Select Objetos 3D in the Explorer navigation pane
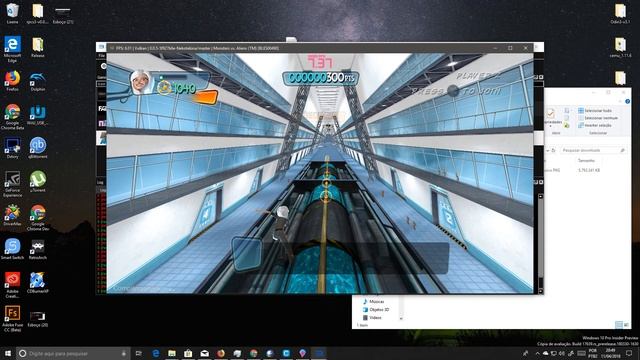The width and height of the screenshot is (640, 360). [x=376, y=310]
